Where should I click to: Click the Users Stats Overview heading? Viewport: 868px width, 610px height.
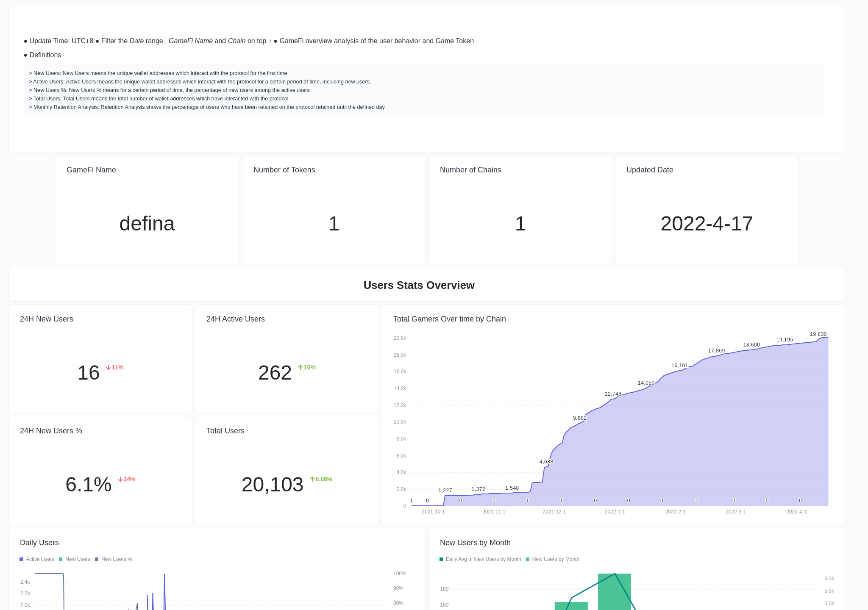419,285
